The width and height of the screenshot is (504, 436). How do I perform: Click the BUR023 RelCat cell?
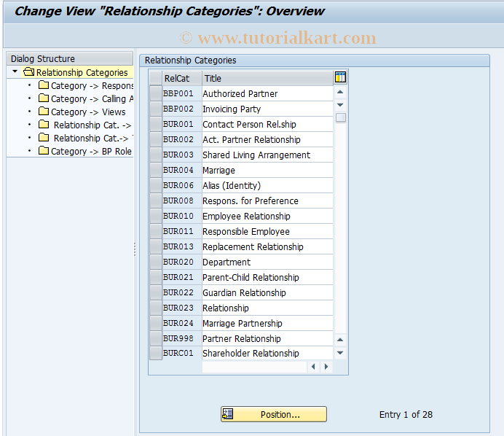[182, 308]
